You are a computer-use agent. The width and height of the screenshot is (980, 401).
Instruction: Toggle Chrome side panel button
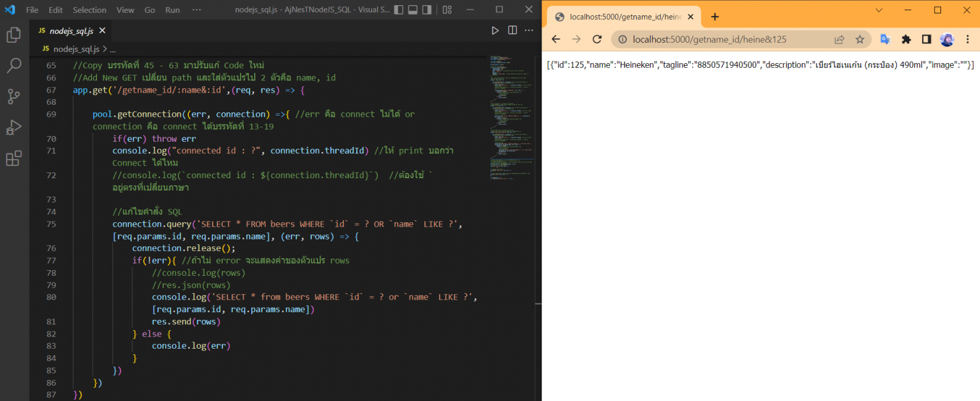pos(926,40)
